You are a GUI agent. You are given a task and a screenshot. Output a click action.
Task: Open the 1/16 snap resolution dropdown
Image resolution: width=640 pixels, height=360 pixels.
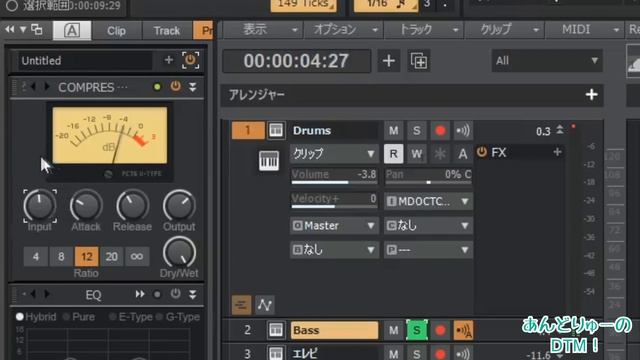(386, 5)
